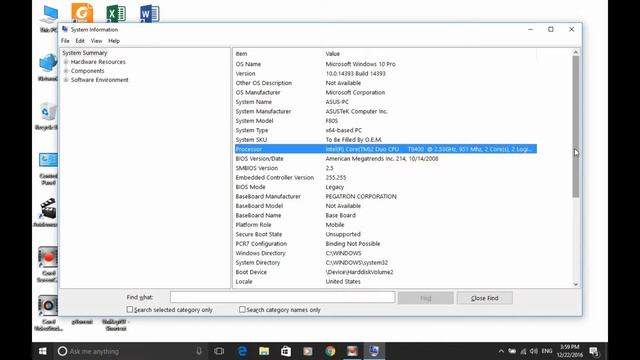Select the SMBIOS Version row
Viewport: 640px width, 360px height.
point(386,168)
